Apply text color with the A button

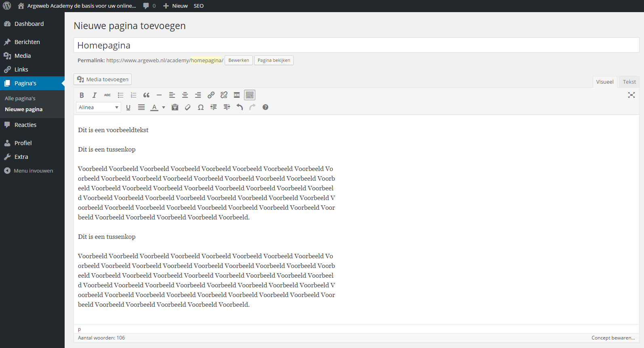pyautogui.click(x=154, y=107)
